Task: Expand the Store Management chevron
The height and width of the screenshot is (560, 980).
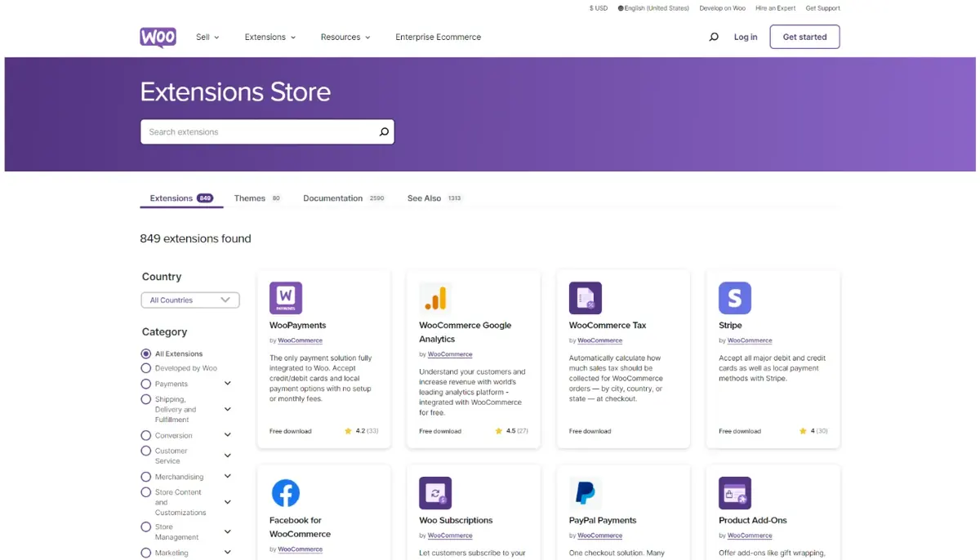Action: [228, 531]
